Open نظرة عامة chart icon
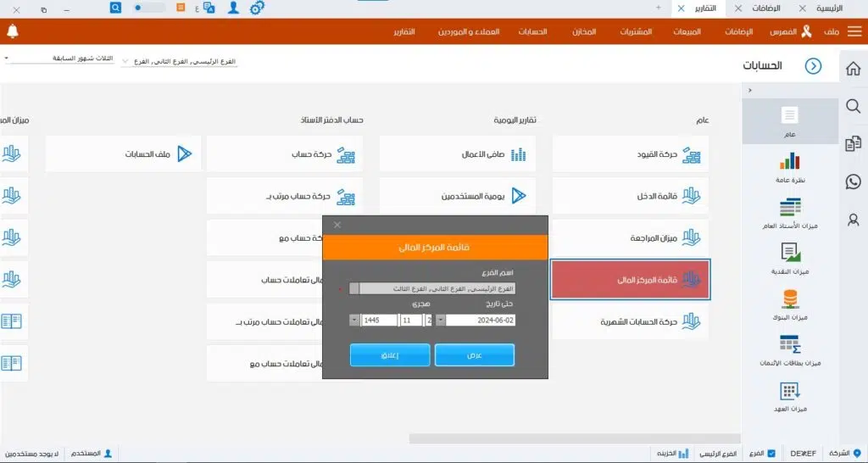This screenshot has width=868, height=463. [x=790, y=161]
